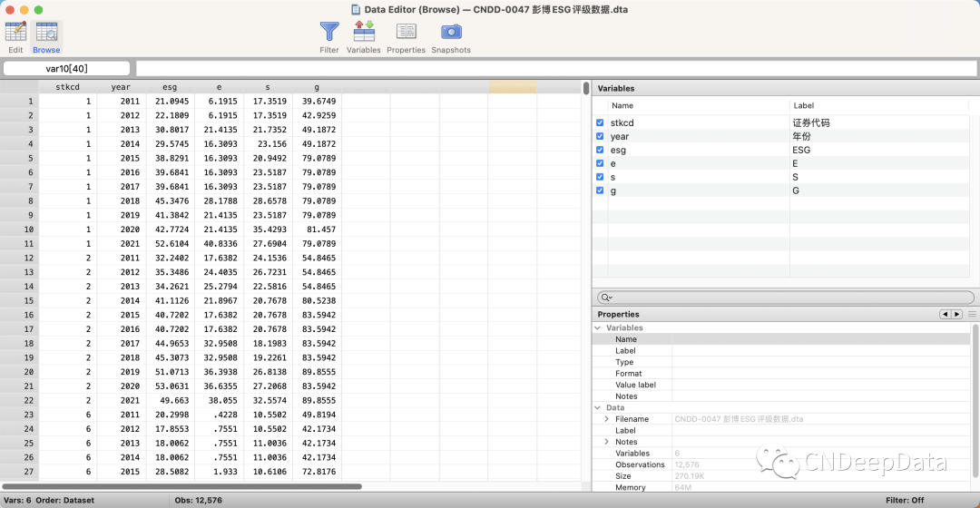Select row number 27 header
980x508 pixels.
(x=19, y=472)
